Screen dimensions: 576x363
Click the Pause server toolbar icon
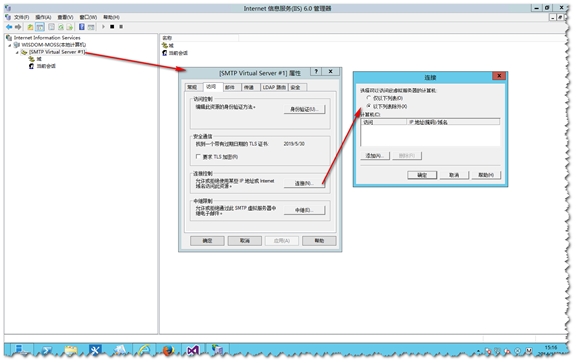[x=121, y=27]
